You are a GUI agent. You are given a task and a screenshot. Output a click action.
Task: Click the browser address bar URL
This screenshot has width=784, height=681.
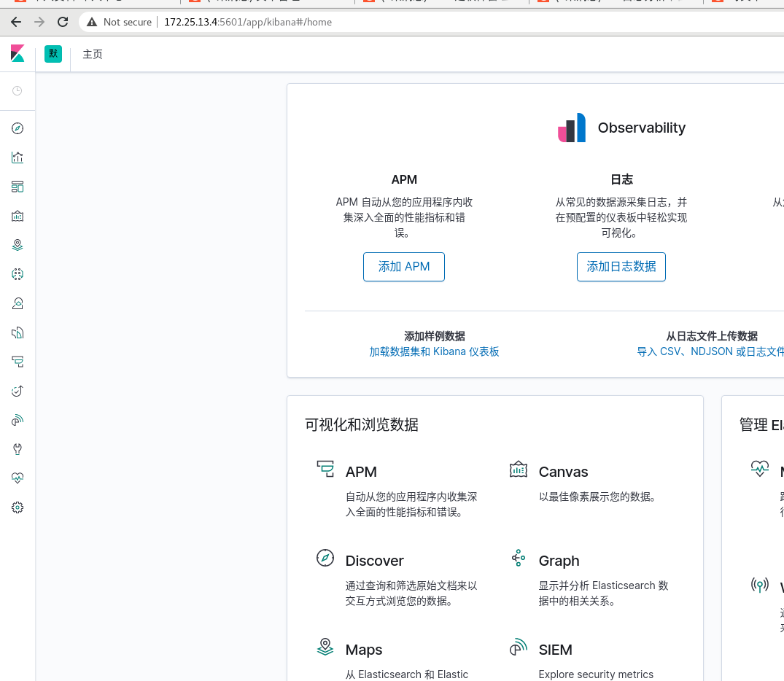pos(248,22)
